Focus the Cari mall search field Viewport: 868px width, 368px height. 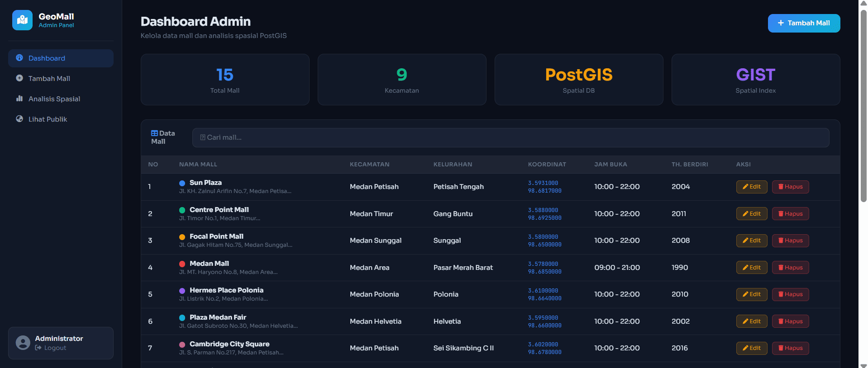click(x=510, y=137)
